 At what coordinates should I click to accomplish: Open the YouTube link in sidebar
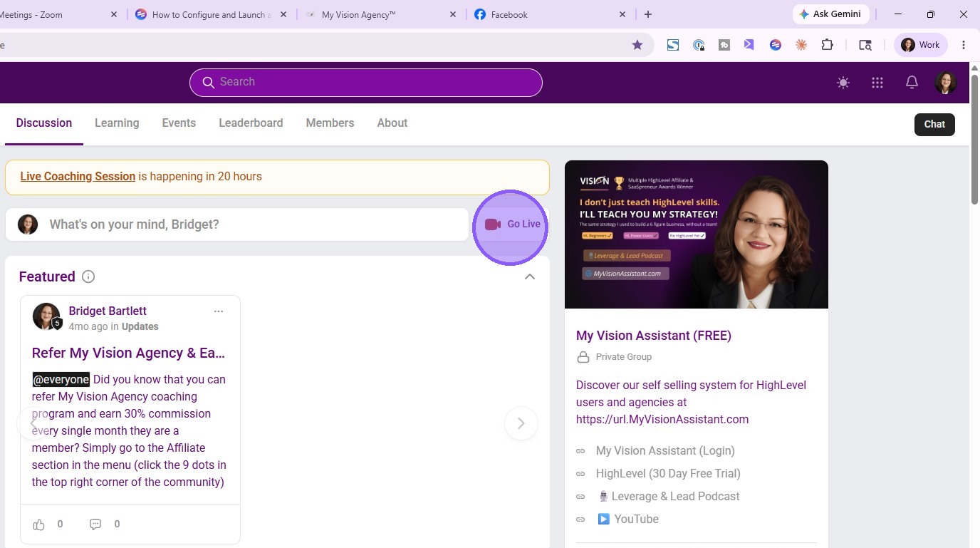coord(627,519)
